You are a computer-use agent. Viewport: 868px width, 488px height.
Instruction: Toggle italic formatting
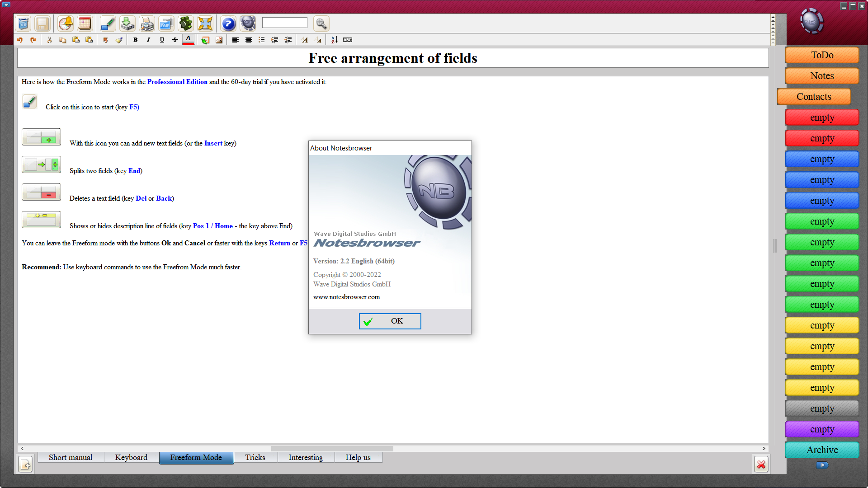click(148, 40)
